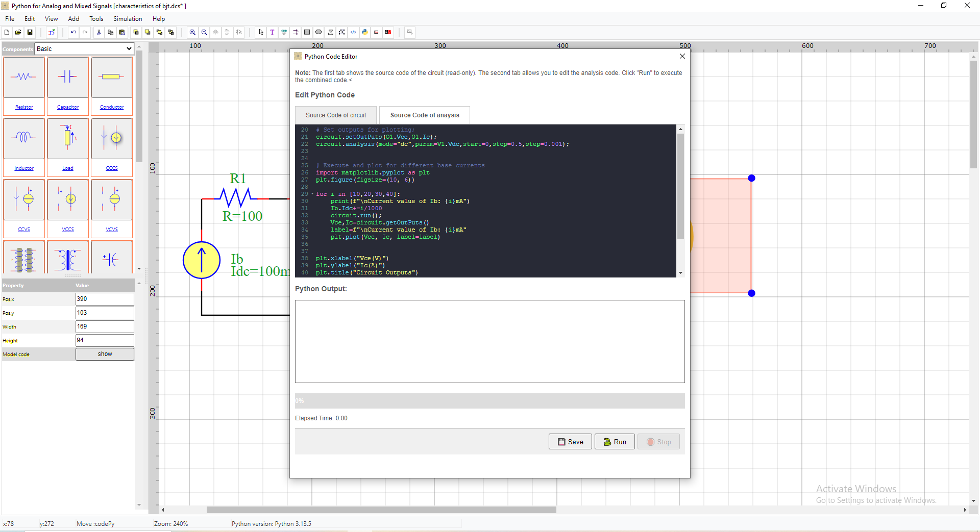980x532 pixels.
Task: Choose the Capacitor component thumbnail
Action: pos(68,77)
